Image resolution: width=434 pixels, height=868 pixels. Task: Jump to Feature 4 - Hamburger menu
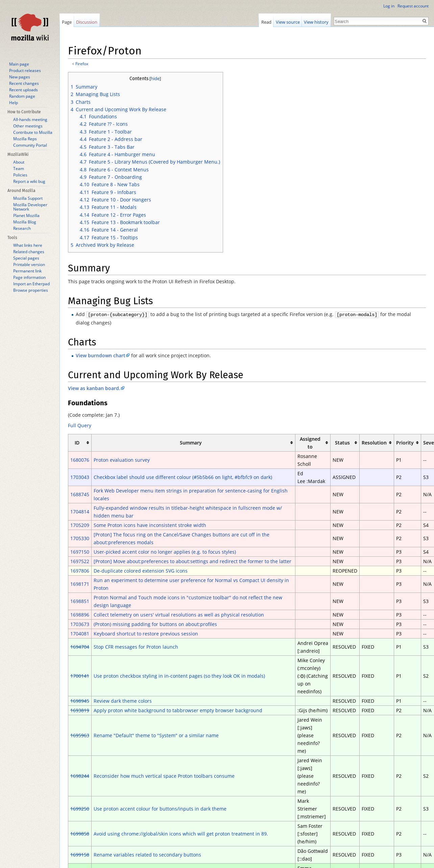click(x=117, y=154)
